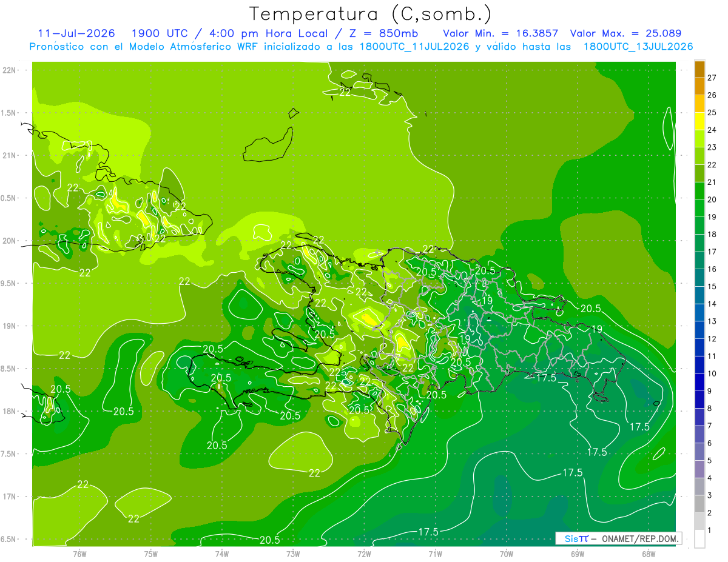Click the legend scale value 10
The width and height of the screenshot is (728, 562).
(712, 373)
